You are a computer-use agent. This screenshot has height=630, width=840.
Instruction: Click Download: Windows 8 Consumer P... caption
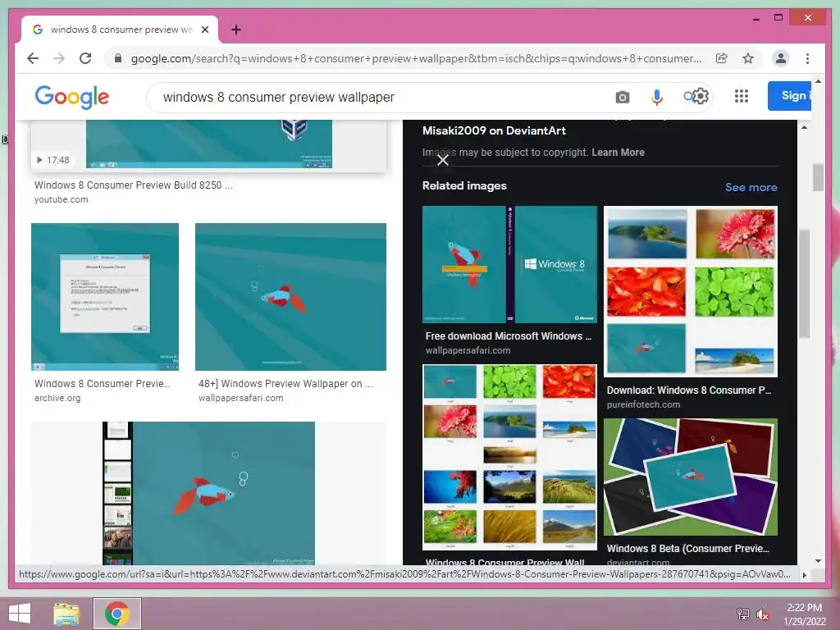[689, 390]
